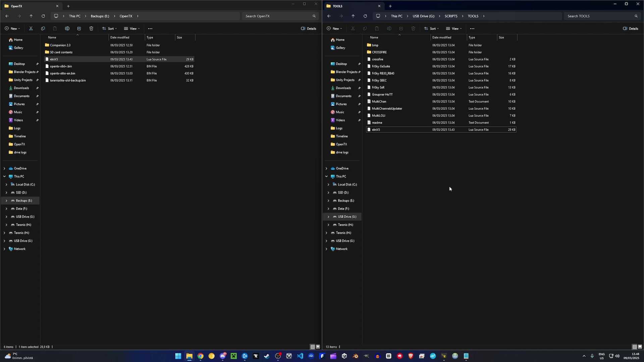Open Sort dropdown in TOOLS window
The image size is (644, 362).
[432, 28]
